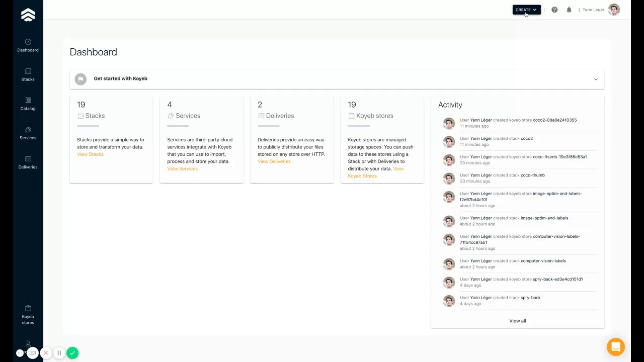Follow the View Services link
This screenshot has height=362, width=644.
click(183, 169)
